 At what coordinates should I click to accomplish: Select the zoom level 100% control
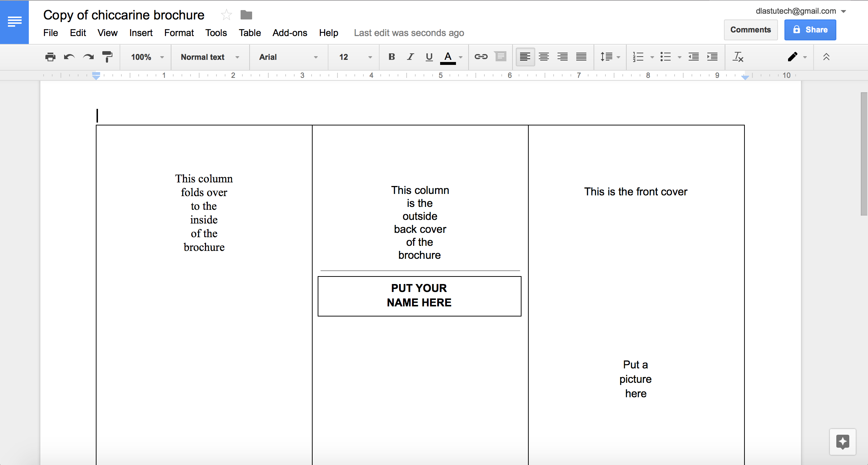pos(145,57)
